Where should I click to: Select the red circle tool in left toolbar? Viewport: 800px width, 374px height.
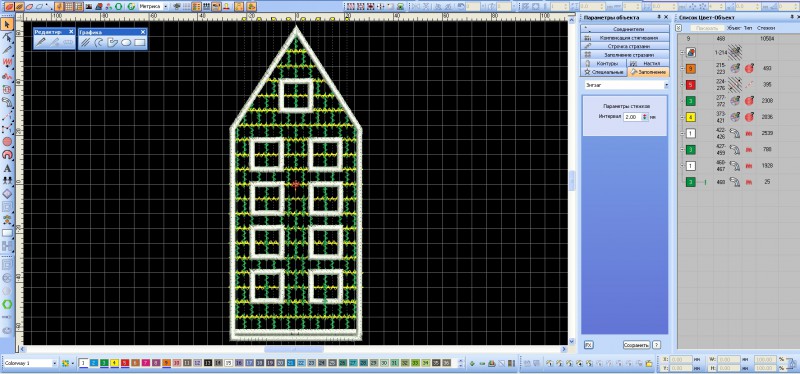coord(7,141)
